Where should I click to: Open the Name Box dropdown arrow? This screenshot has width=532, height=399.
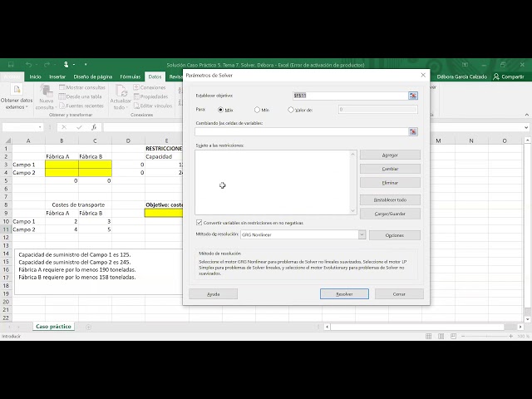[x=40, y=127]
